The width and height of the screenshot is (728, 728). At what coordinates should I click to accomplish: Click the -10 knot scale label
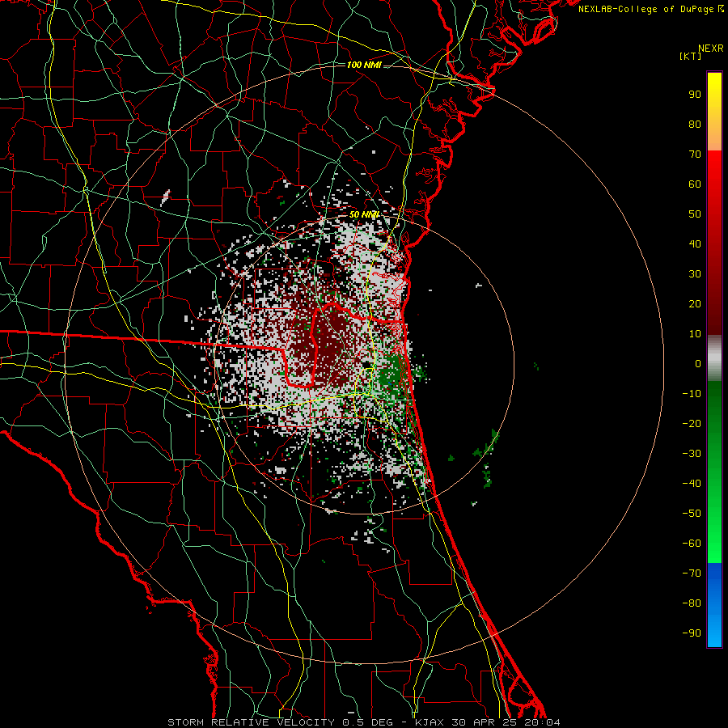coord(692,394)
